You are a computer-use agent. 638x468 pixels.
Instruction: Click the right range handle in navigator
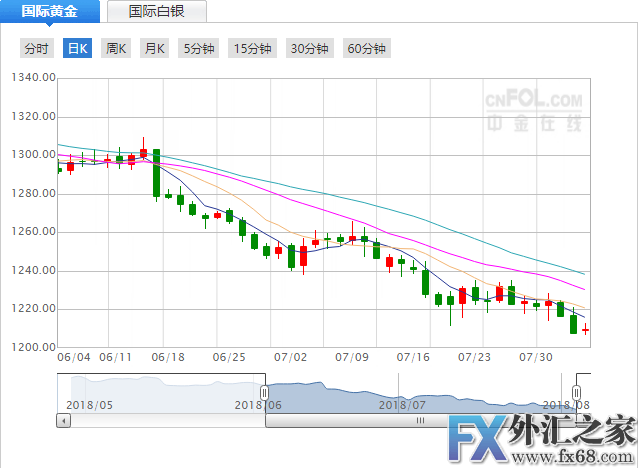tap(577, 392)
